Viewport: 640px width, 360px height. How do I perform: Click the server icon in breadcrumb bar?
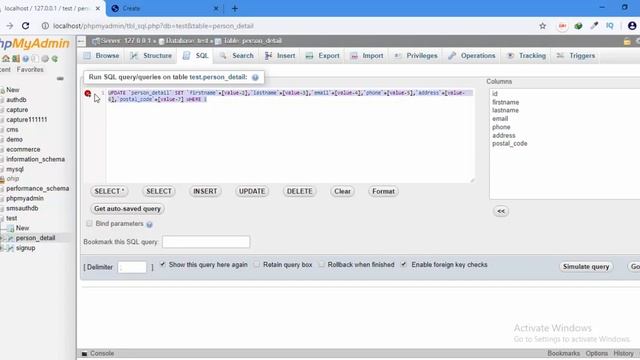(x=96, y=41)
